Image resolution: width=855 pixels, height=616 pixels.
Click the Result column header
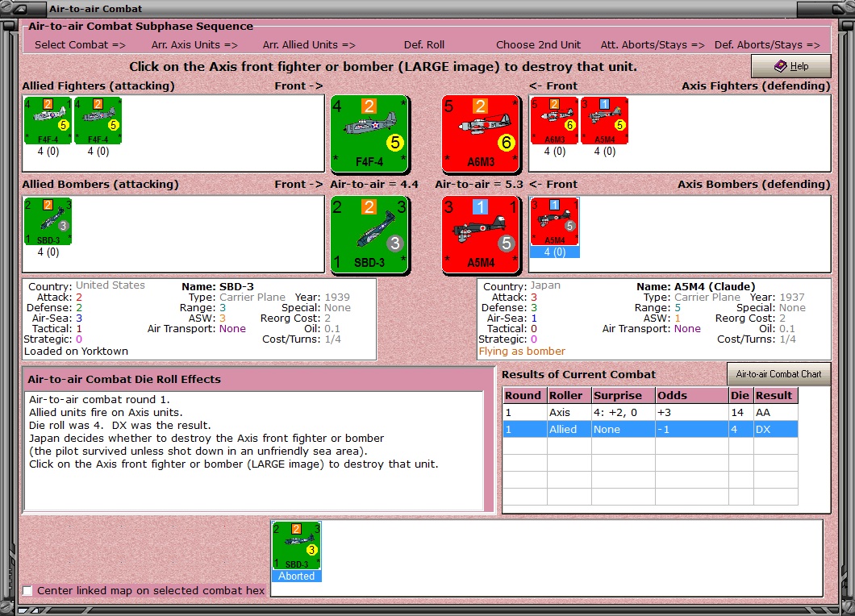click(x=776, y=395)
